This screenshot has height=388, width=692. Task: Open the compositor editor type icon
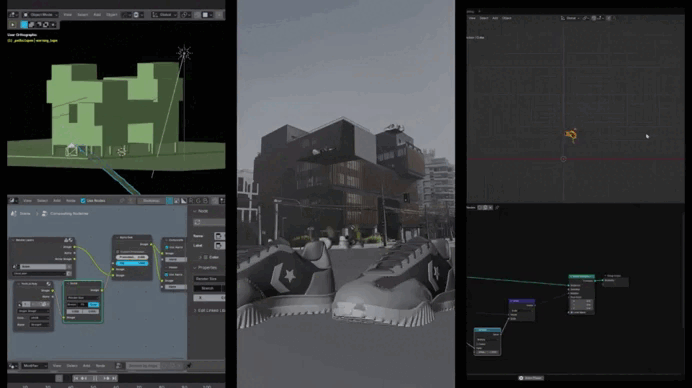point(12,201)
